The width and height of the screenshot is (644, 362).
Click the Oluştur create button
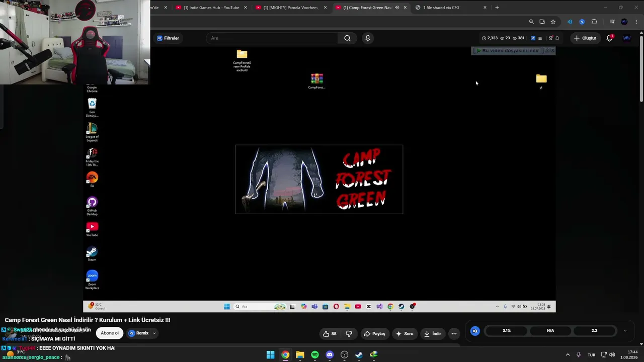click(585, 38)
